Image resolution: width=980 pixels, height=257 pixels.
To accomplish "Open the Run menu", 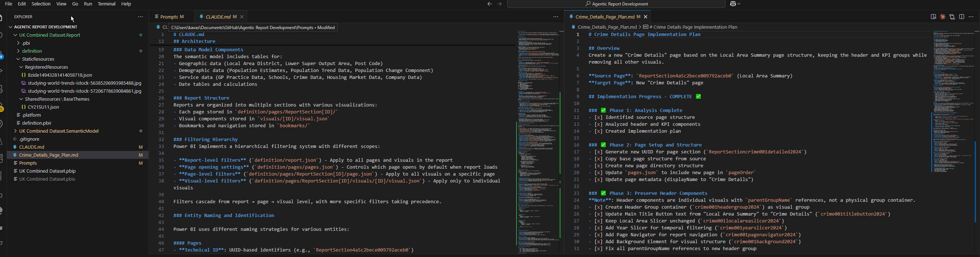I will click(x=88, y=4).
